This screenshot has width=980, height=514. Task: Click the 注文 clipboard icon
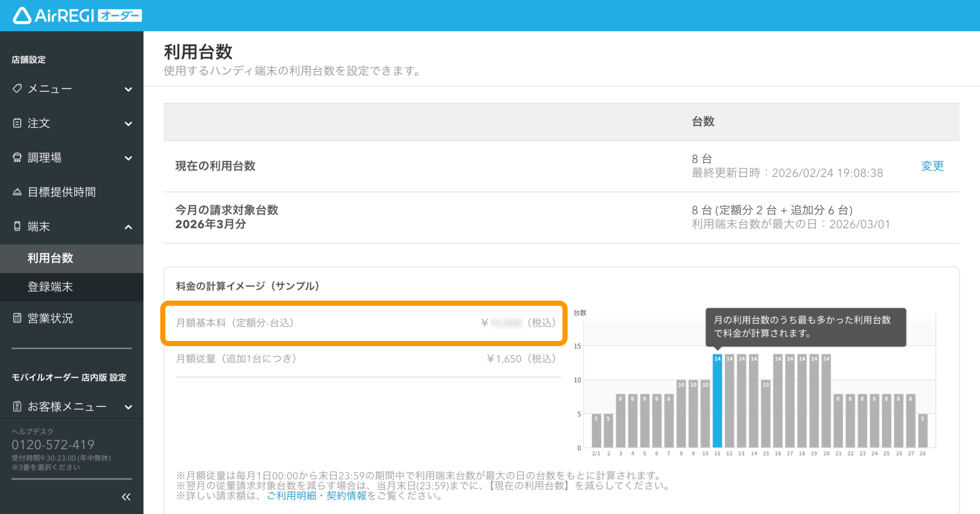pos(17,123)
